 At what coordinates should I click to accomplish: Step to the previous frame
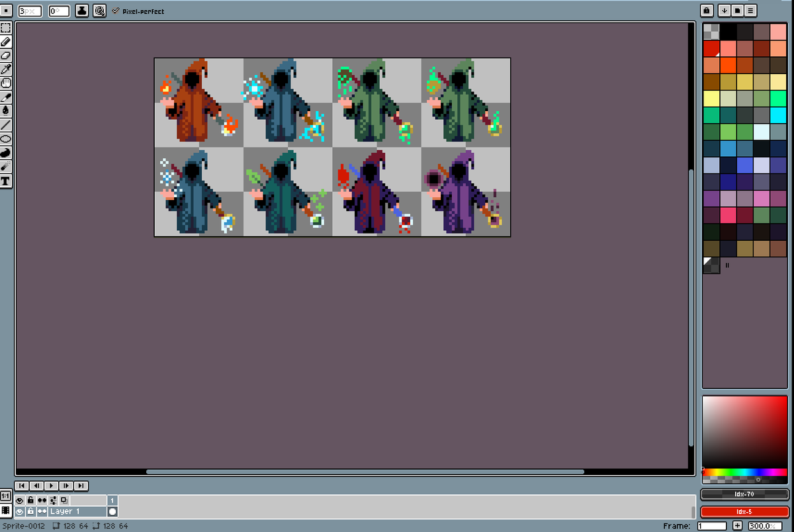coord(36,486)
